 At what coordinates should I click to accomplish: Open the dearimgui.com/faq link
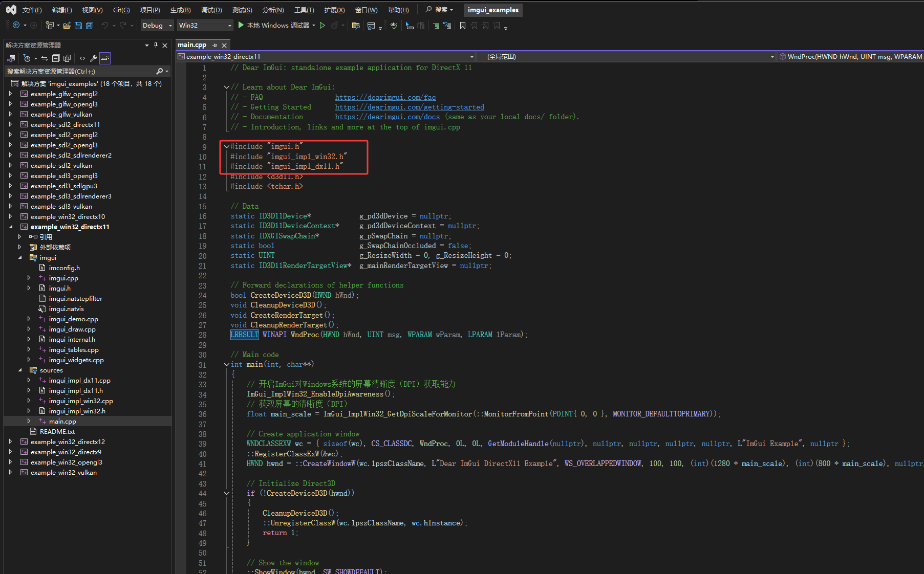[385, 97]
